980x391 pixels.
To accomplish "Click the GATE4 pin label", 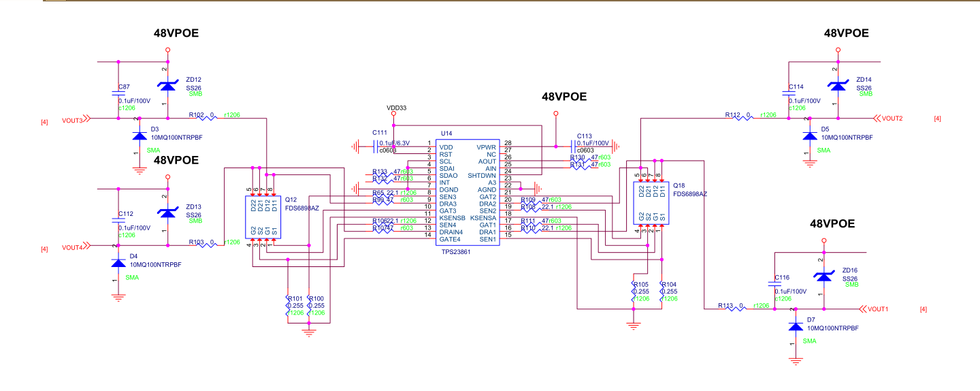I will pos(451,239).
